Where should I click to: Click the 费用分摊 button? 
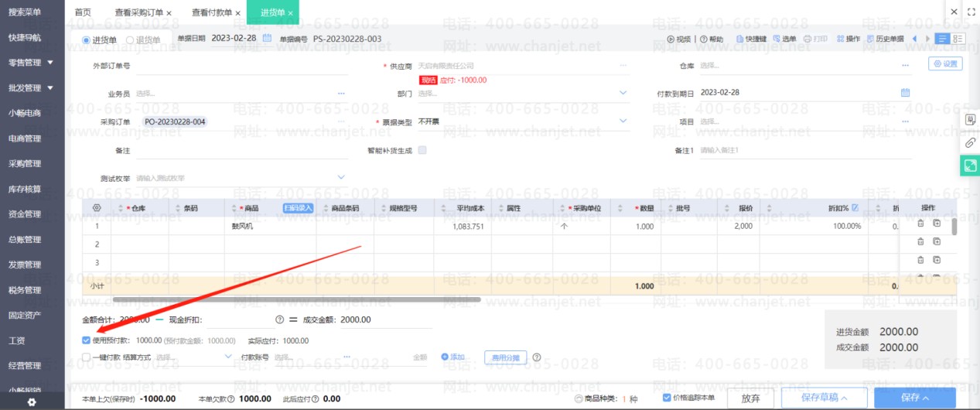505,357
